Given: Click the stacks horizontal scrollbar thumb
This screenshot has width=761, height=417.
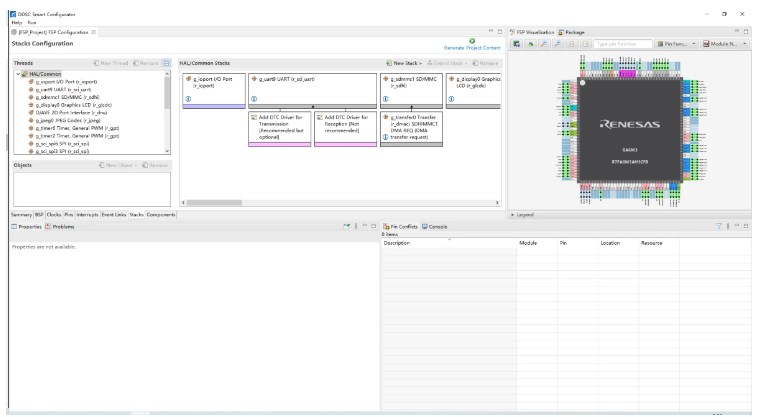Looking at the screenshot, I should click(214, 202).
